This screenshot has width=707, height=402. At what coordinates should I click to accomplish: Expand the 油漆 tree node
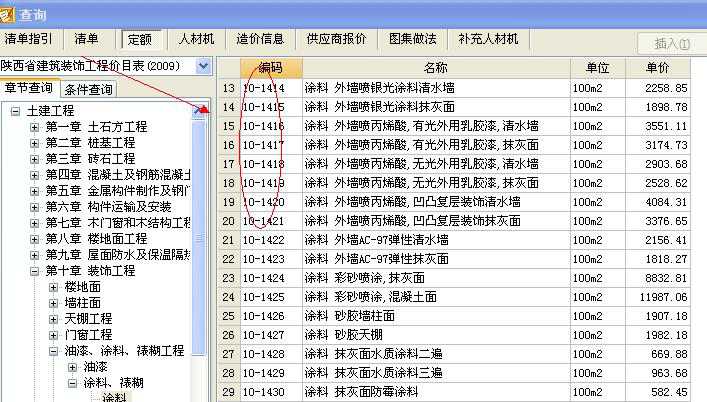(x=73, y=366)
